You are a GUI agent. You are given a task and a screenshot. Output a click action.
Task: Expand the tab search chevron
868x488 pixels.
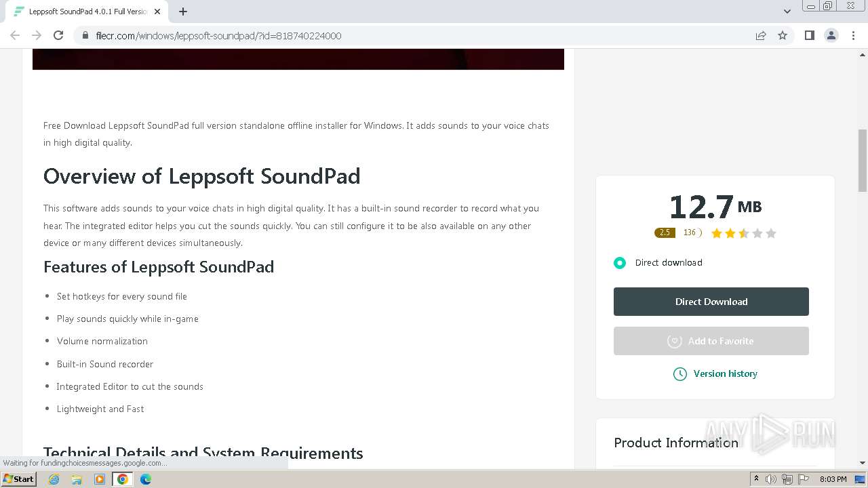click(787, 12)
